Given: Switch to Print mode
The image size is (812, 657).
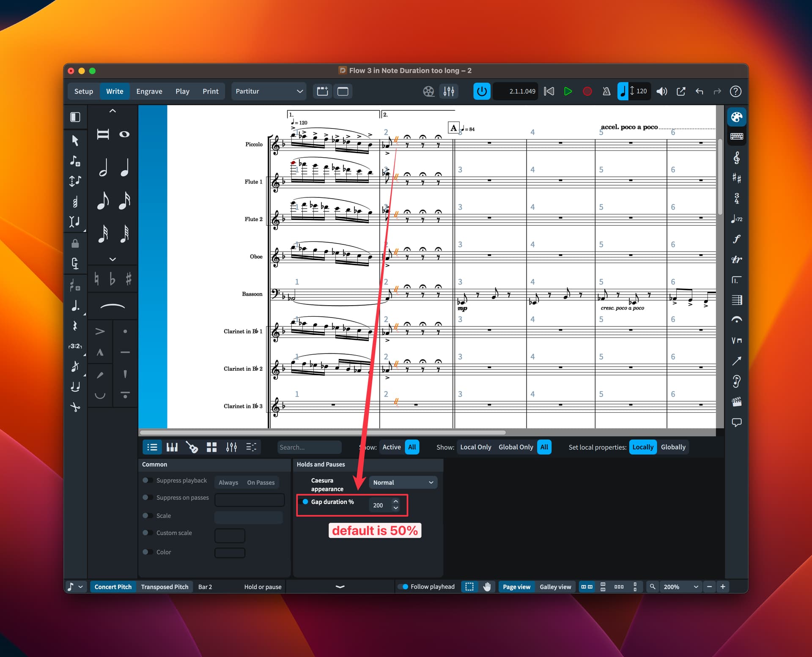Looking at the screenshot, I should coord(211,91).
